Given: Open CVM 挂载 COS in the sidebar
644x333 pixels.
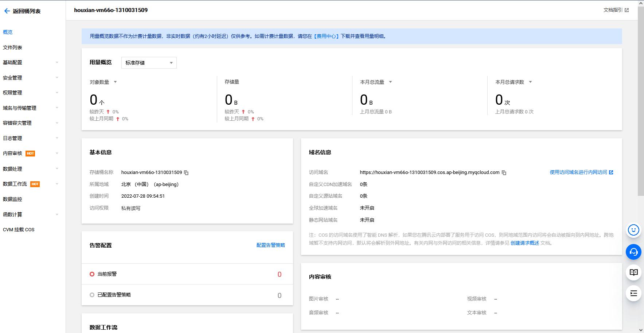Looking at the screenshot, I should tap(19, 230).
